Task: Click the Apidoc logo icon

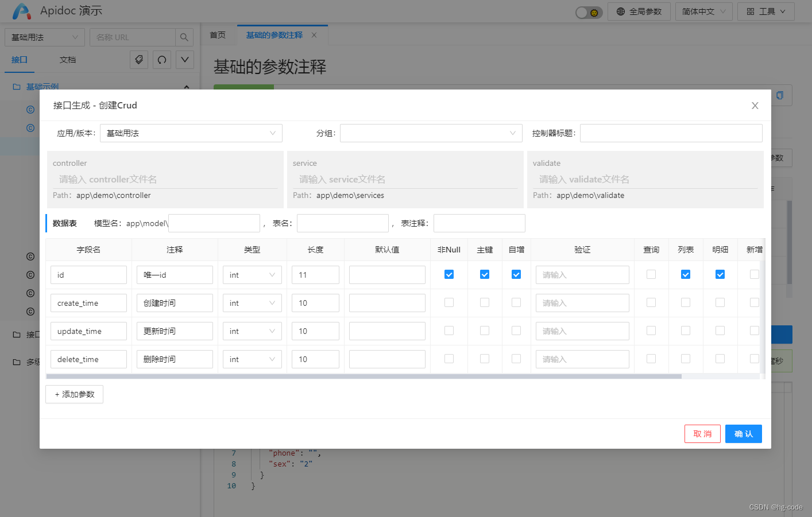Action: (x=21, y=11)
